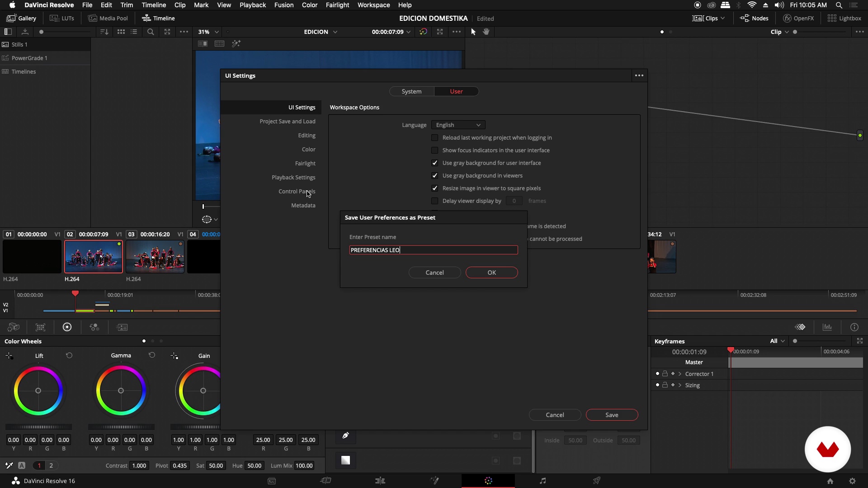Open the Language dropdown
This screenshot has width=868, height=488.
pos(458,125)
